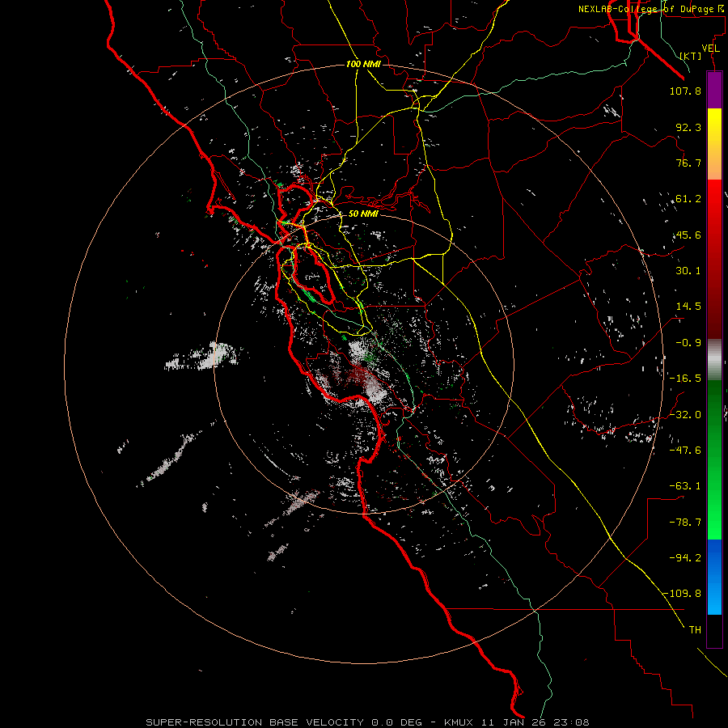The width and height of the screenshot is (728, 728).
Task: Select the 30.1 value on velocity scale
Action: pos(688,271)
